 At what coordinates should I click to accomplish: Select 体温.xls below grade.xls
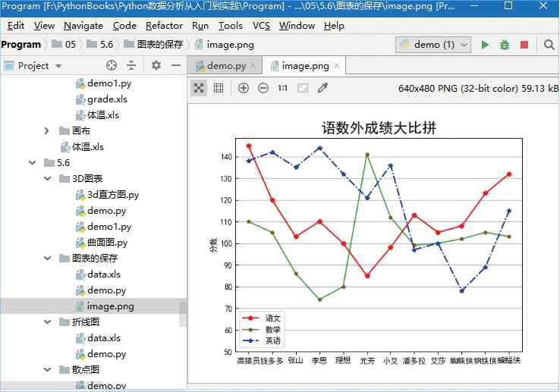97,115
